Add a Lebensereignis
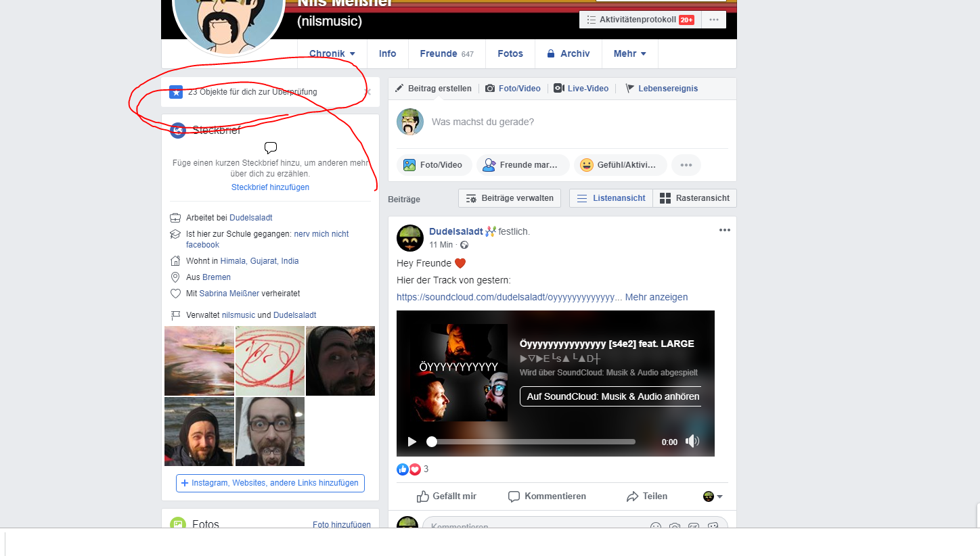This screenshot has width=980, height=556. tap(661, 89)
